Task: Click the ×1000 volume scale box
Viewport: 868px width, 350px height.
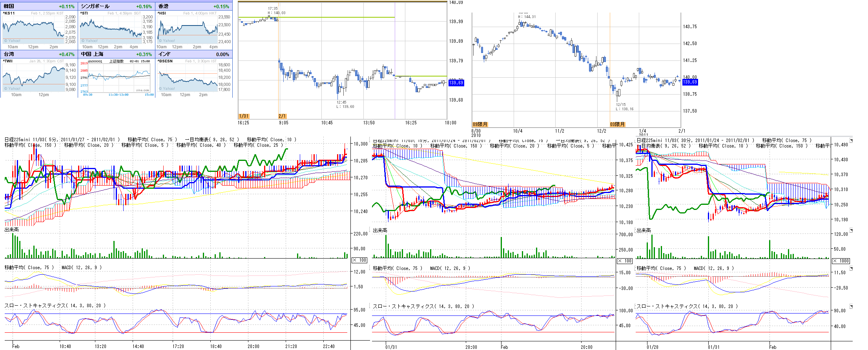Action: point(841,261)
